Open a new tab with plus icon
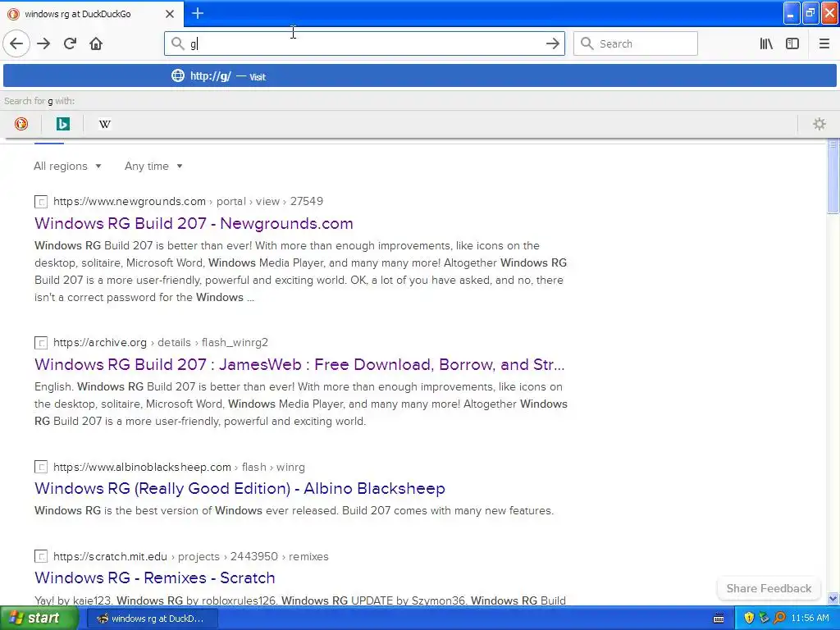This screenshot has width=840, height=630. coord(198,13)
